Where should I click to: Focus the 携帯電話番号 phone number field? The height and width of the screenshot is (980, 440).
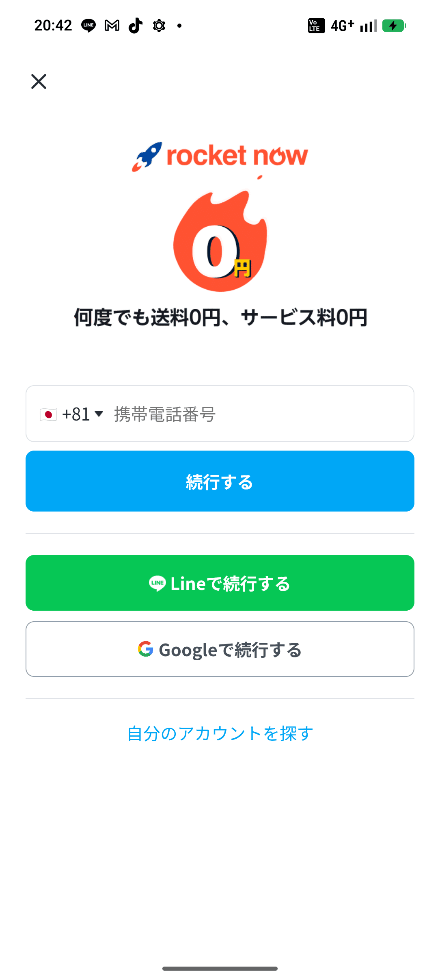pyautogui.click(x=260, y=414)
